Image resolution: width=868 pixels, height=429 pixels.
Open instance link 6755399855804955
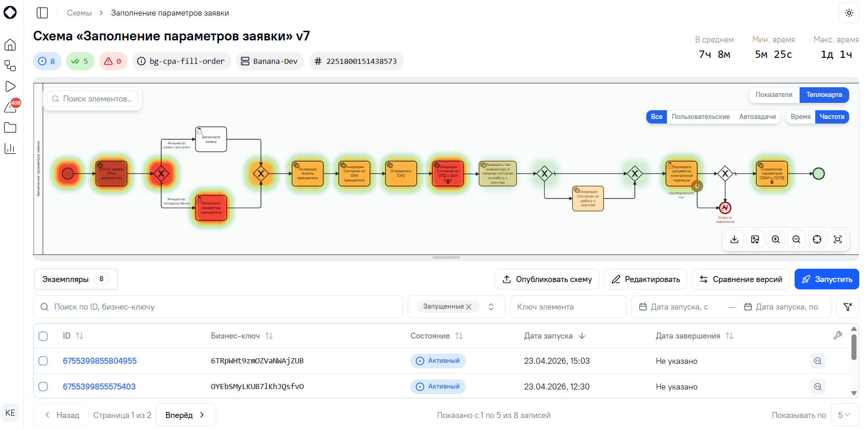pyautogui.click(x=100, y=361)
